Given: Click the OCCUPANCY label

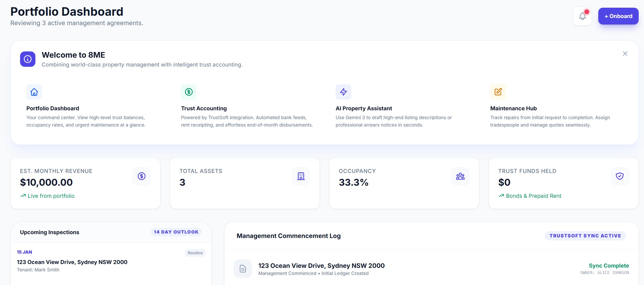Looking at the screenshot, I should (x=357, y=171).
